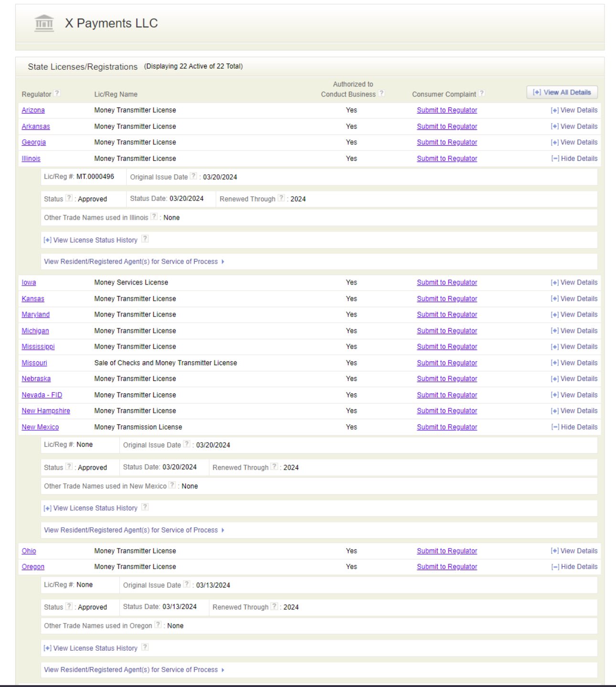The width and height of the screenshot is (616, 687).
Task: Show View Details for Missouri
Action: coord(574,363)
